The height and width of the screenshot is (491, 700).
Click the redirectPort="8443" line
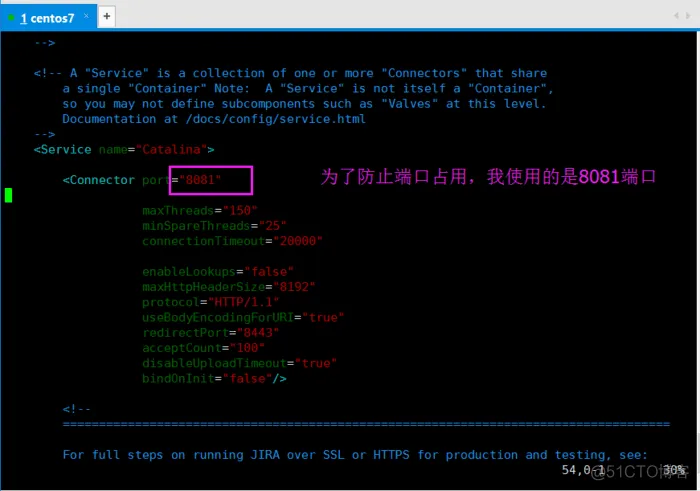(211, 333)
